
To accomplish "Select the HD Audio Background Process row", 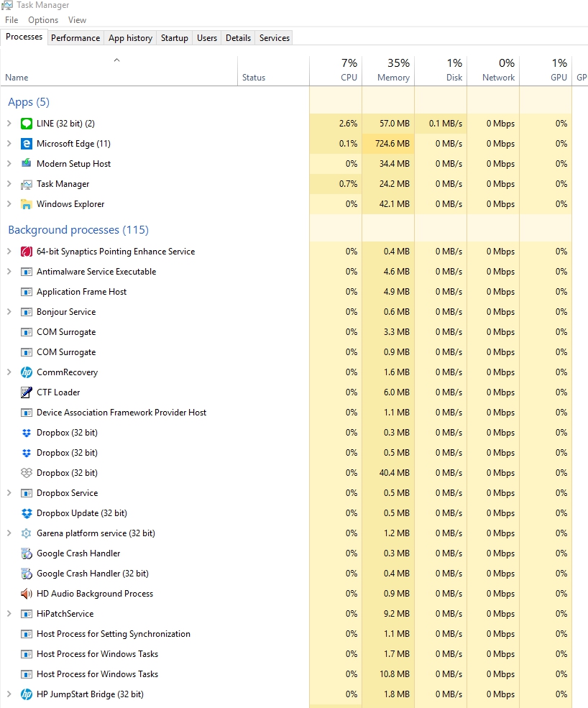I will [294, 594].
